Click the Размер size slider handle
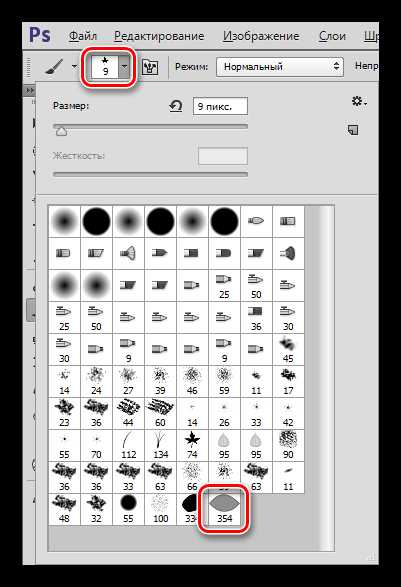Image resolution: width=401 pixels, height=587 pixels. point(61,131)
